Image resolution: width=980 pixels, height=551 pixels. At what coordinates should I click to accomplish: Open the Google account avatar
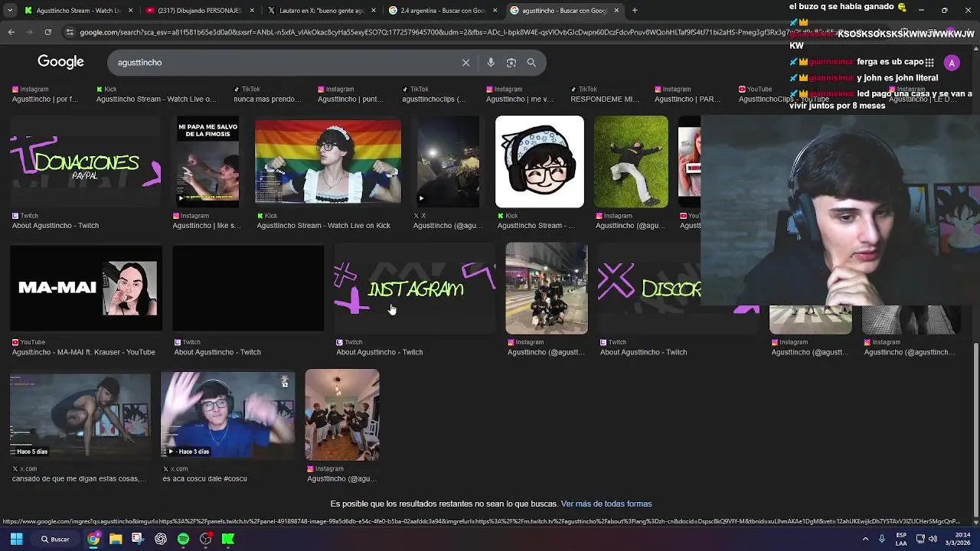(x=952, y=63)
